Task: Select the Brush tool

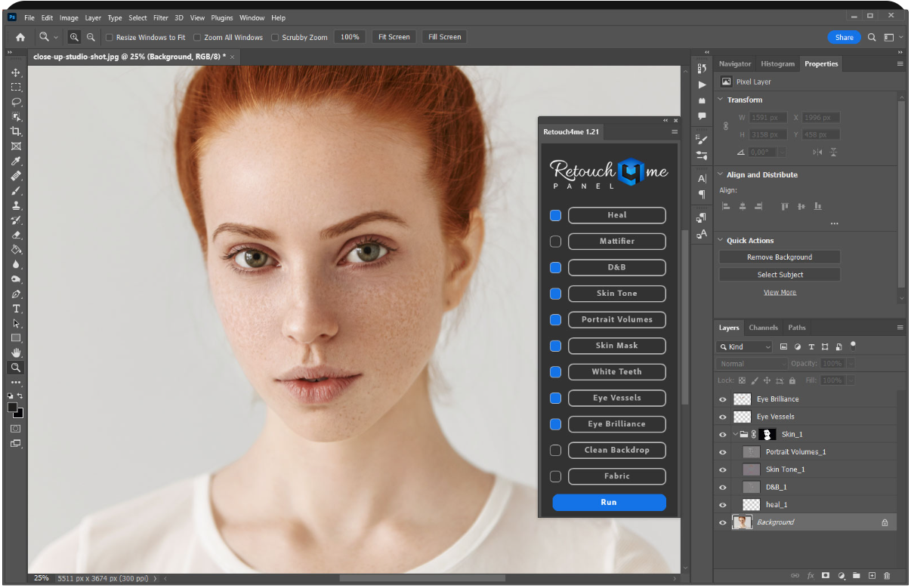Action: tap(16, 190)
